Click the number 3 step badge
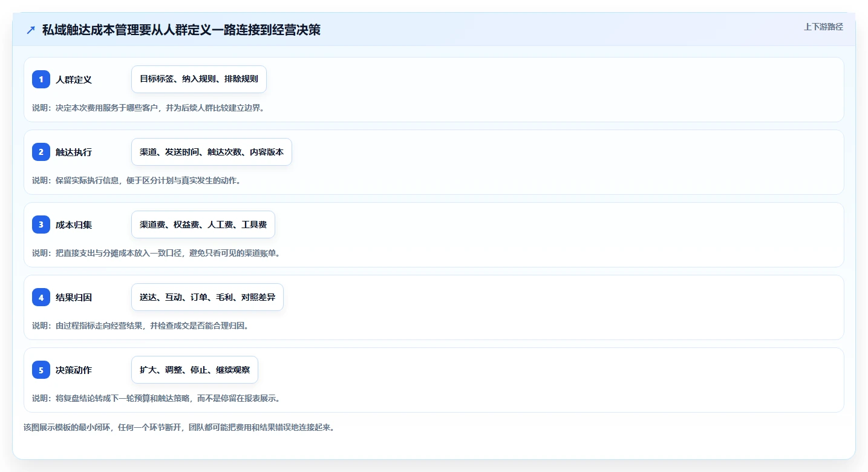This screenshot has height=472, width=868. point(41,225)
